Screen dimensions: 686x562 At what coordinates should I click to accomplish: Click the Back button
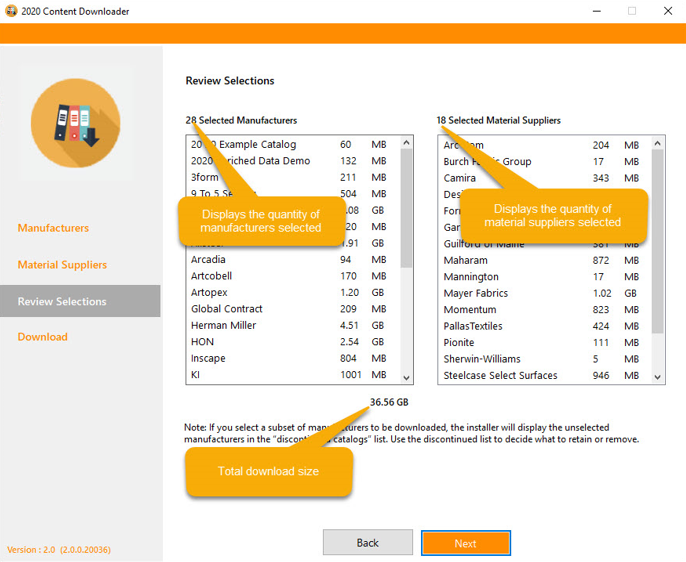pos(368,543)
